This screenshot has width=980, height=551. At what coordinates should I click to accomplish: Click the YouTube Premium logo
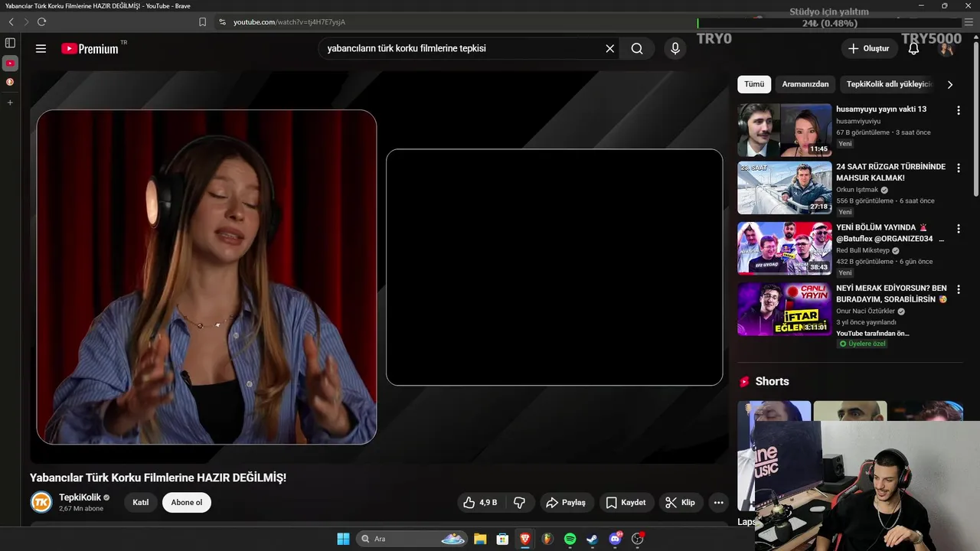click(90, 48)
